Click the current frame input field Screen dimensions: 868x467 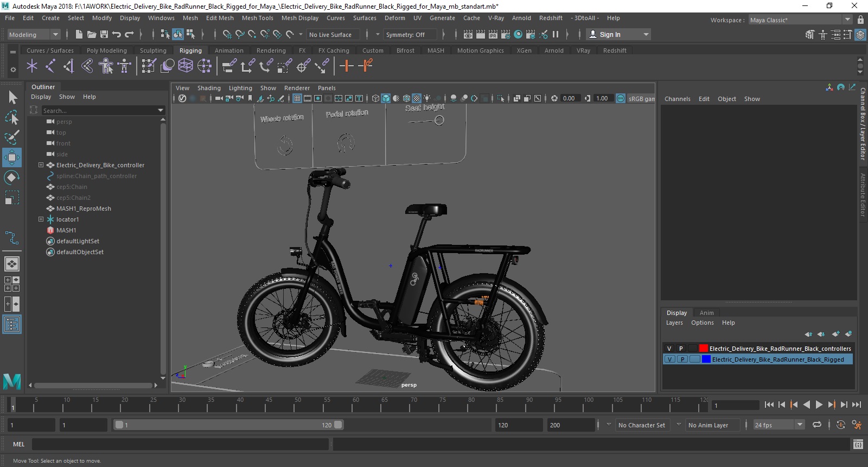[x=736, y=405]
